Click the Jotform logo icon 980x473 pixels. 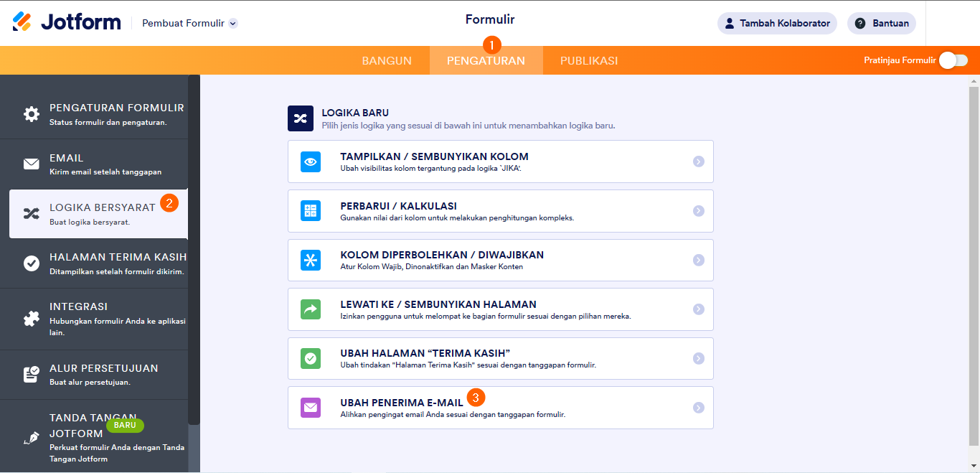click(22, 22)
